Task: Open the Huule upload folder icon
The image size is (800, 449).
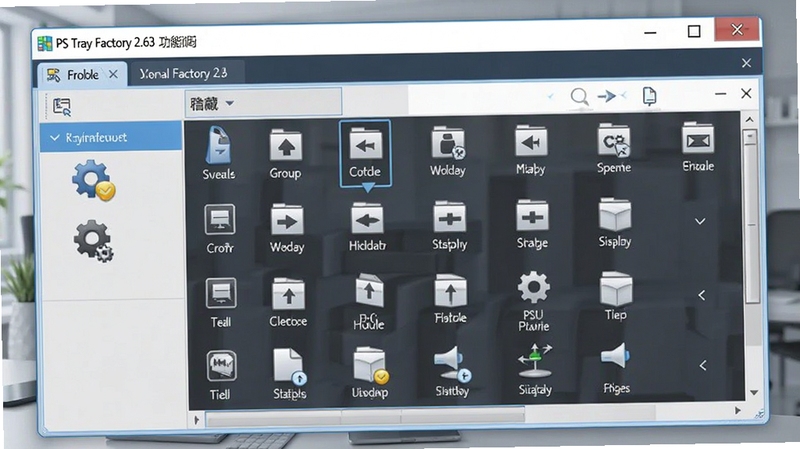Action: [369, 292]
